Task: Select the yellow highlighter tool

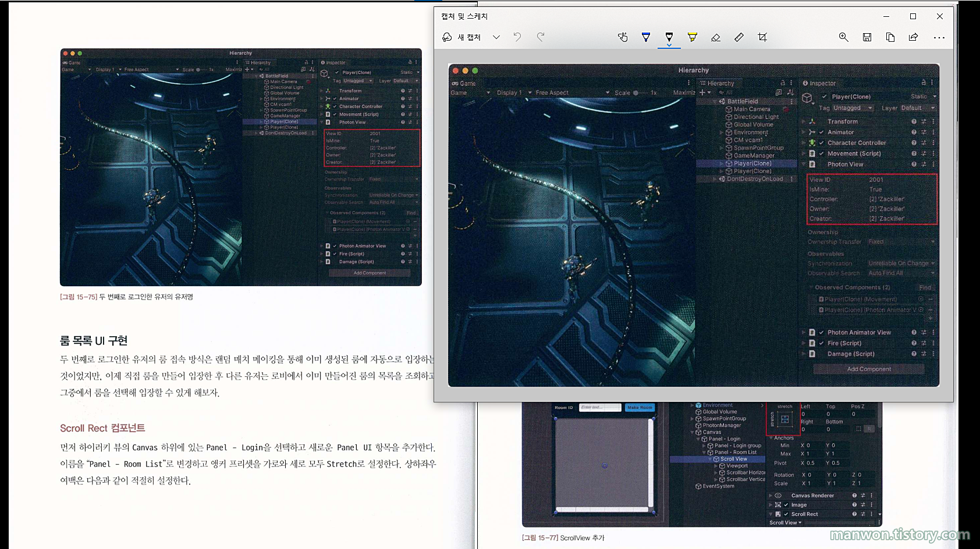Action: (x=693, y=37)
